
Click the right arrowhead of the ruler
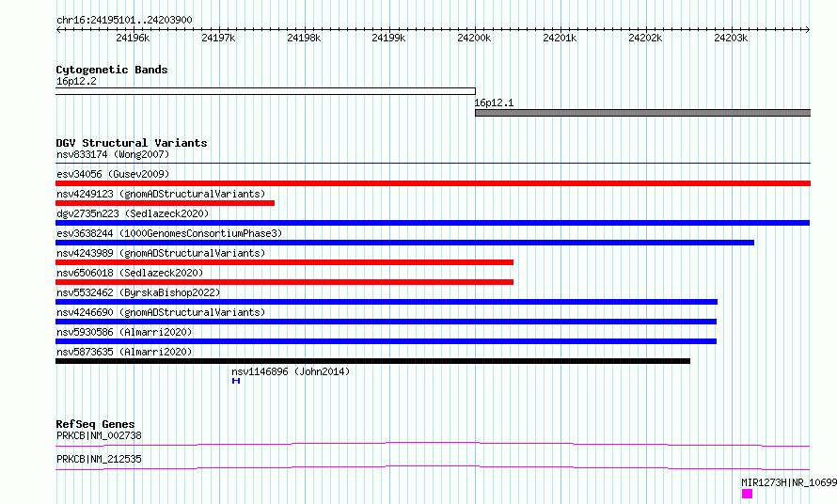point(808,29)
